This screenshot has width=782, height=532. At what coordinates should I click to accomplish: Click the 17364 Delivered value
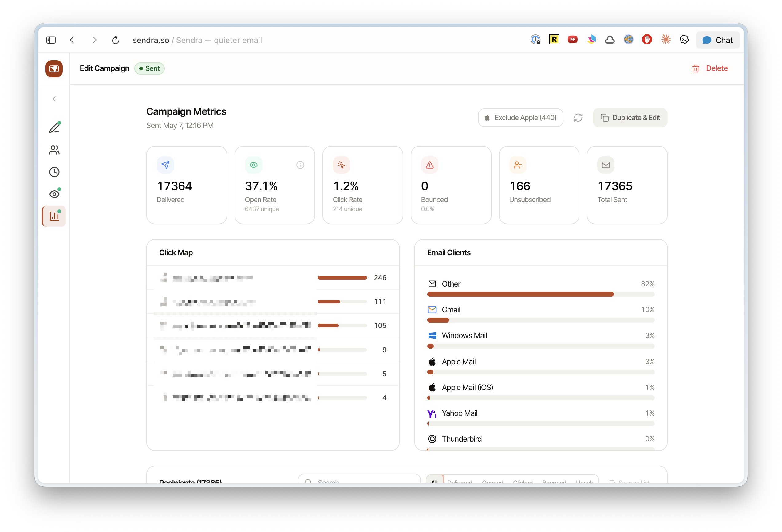point(174,186)
